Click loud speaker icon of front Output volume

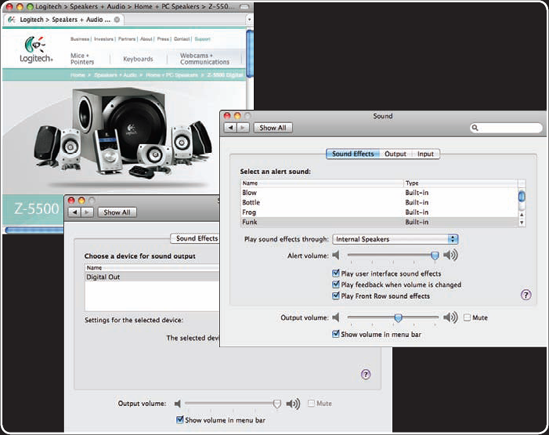pos(450,318)
